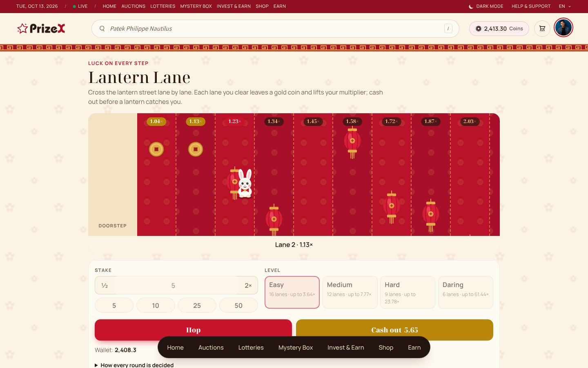Click the lantern in the 1.87× lane

pyautogui.click(x=431, y=215)
